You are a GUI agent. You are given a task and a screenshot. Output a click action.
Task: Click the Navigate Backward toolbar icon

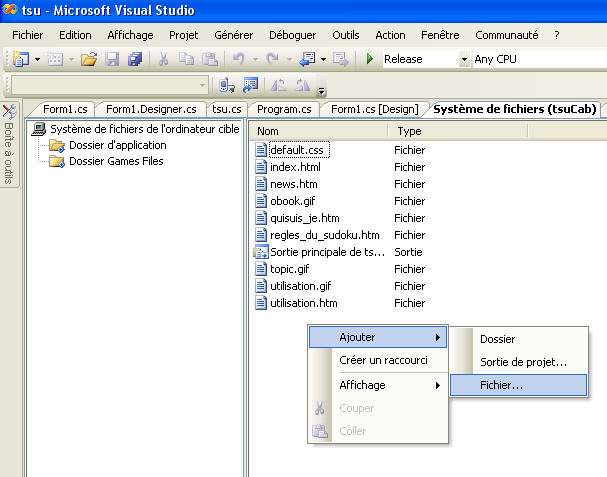point(307,59)
